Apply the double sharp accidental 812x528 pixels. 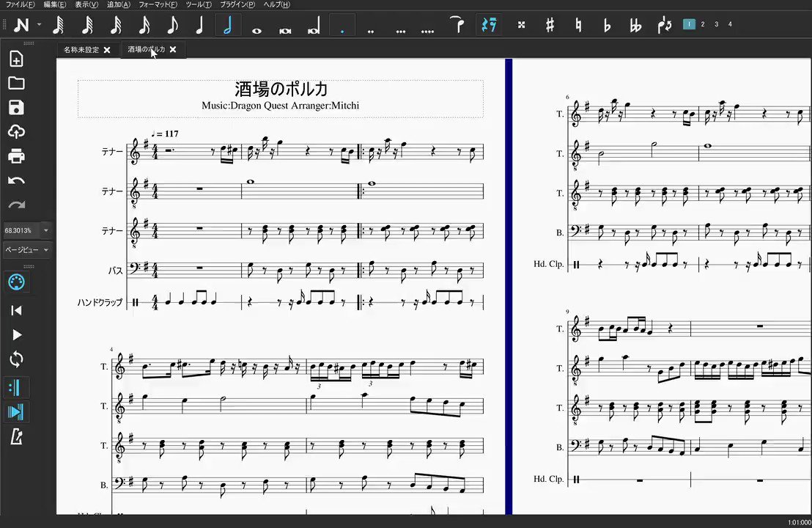pyautogui.click(x=522, y=24)
